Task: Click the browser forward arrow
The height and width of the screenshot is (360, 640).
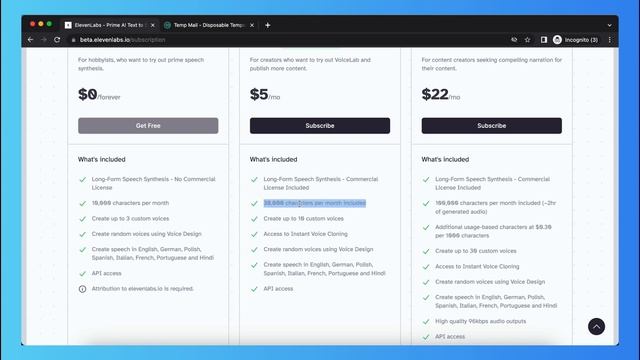Action: coord(44,40)
